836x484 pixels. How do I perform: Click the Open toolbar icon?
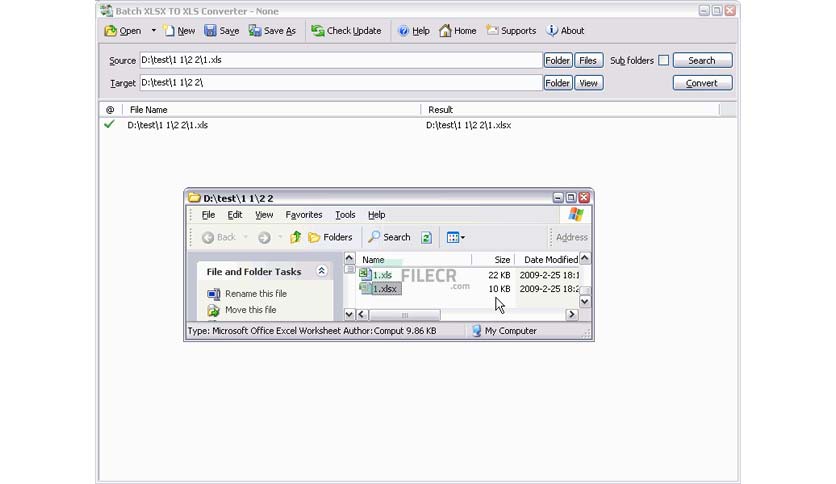pyautogui.click(x=110, y=30)
